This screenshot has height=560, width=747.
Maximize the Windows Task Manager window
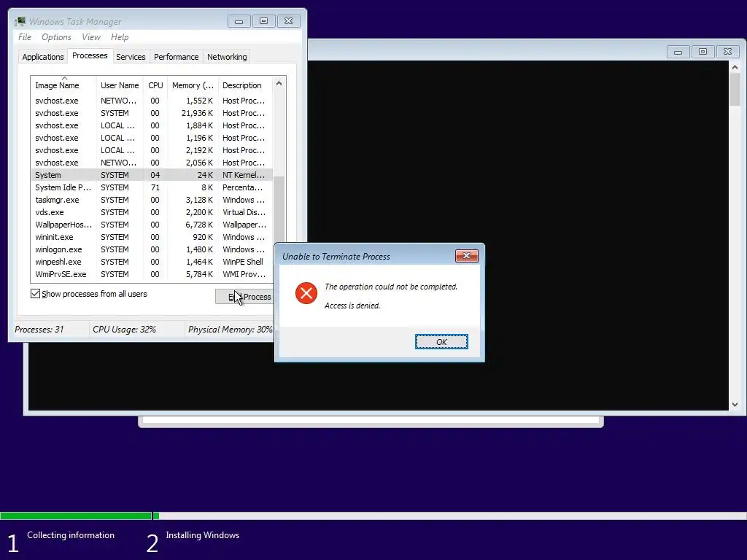pyautogui.click(x=263, y=21)
